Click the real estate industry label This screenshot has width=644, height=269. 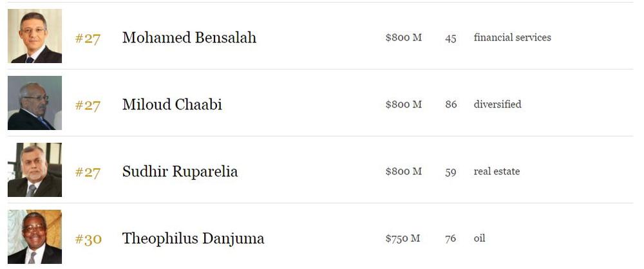click(497, 171)
